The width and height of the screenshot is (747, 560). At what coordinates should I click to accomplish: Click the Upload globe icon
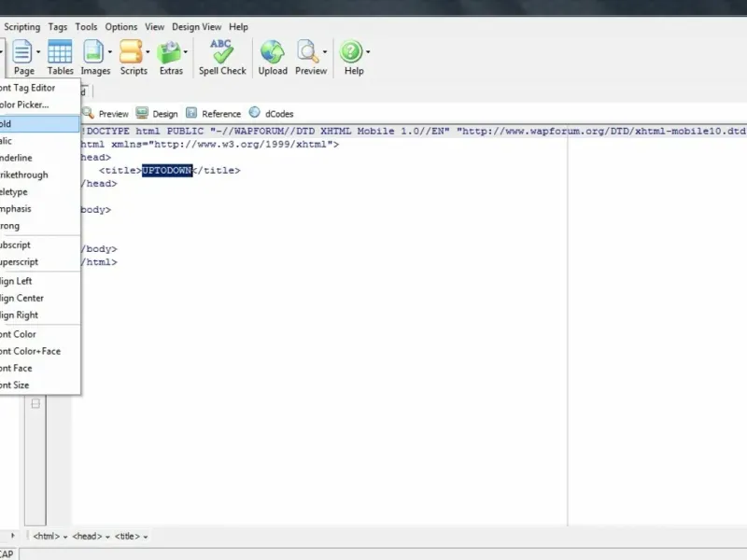tap(273, 52)
